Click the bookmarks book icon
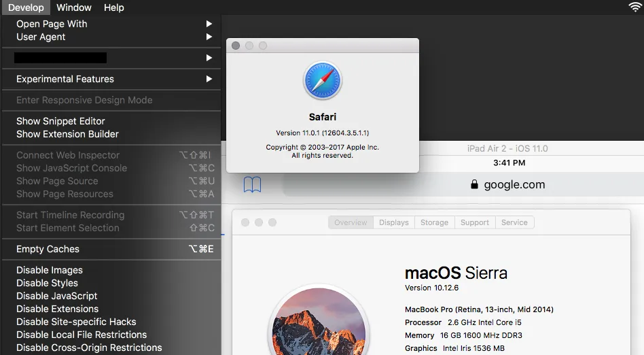The image size is (644, 355). click(252, 185)
